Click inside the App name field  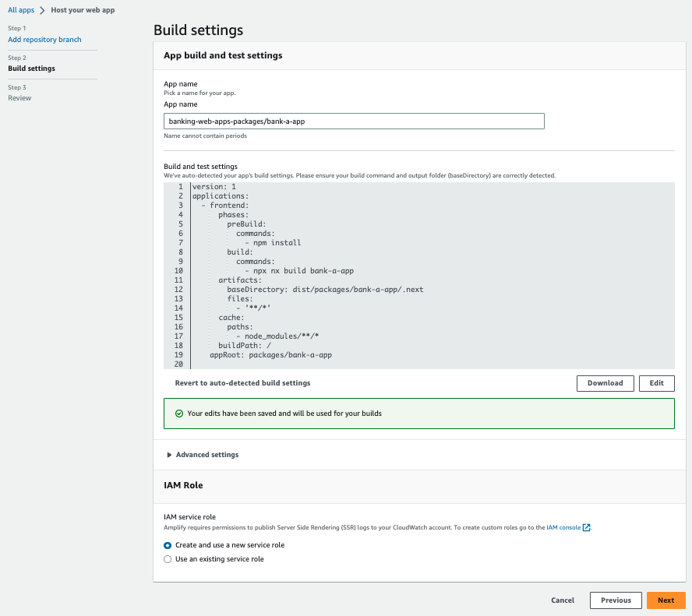coord(353,121)
